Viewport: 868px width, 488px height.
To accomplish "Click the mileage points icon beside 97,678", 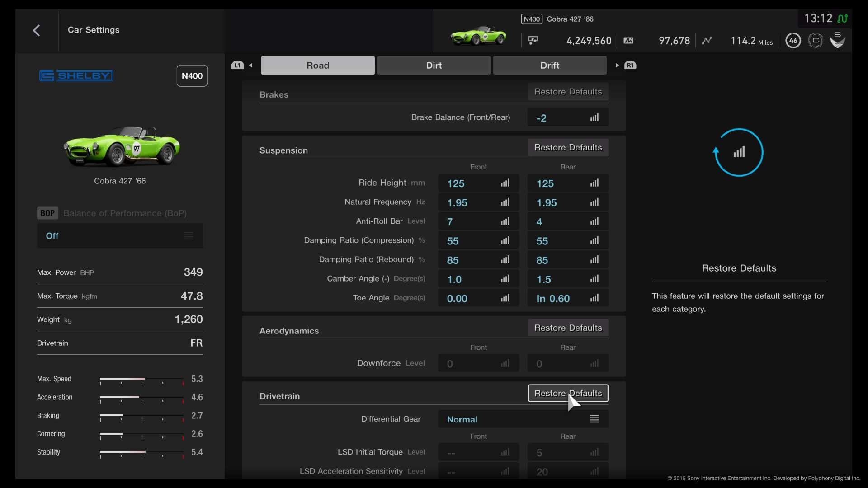I will pyautogui.click(x=628, y=41).
